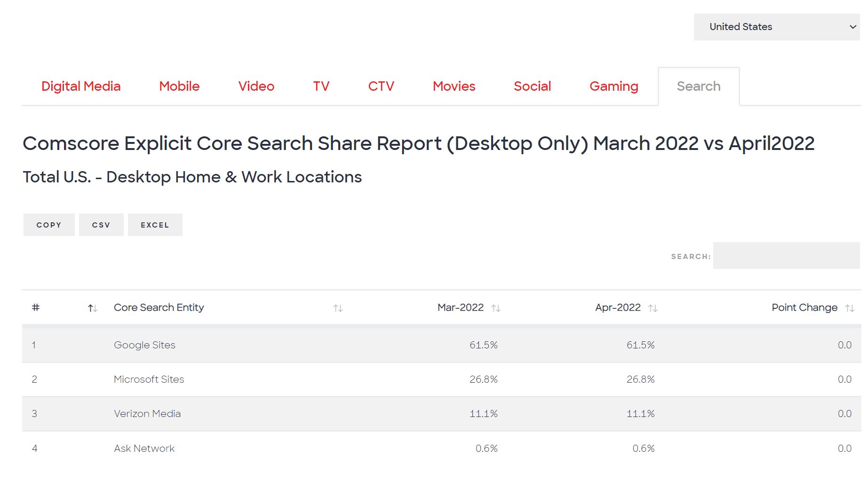Open the United States country dropdown
Screen dimensions: 868x488
pos(777,27)
